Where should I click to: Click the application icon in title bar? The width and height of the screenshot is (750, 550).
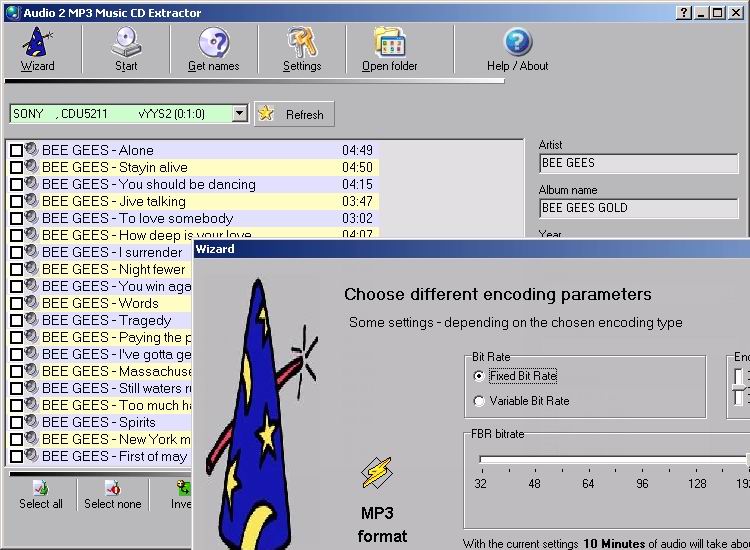pyautogui.click(x=12, y=12)
